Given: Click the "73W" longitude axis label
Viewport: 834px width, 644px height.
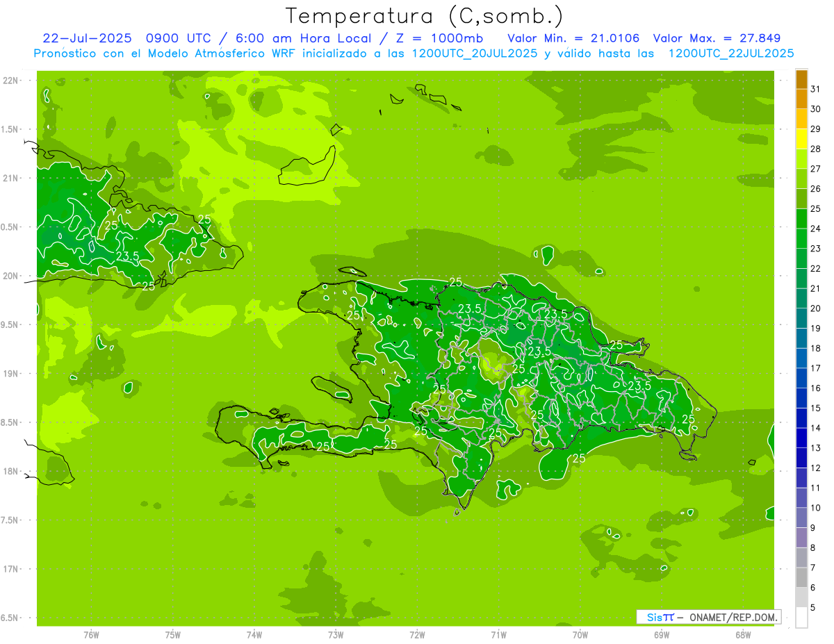Looking at the screenshot, I should click(336, 635).
